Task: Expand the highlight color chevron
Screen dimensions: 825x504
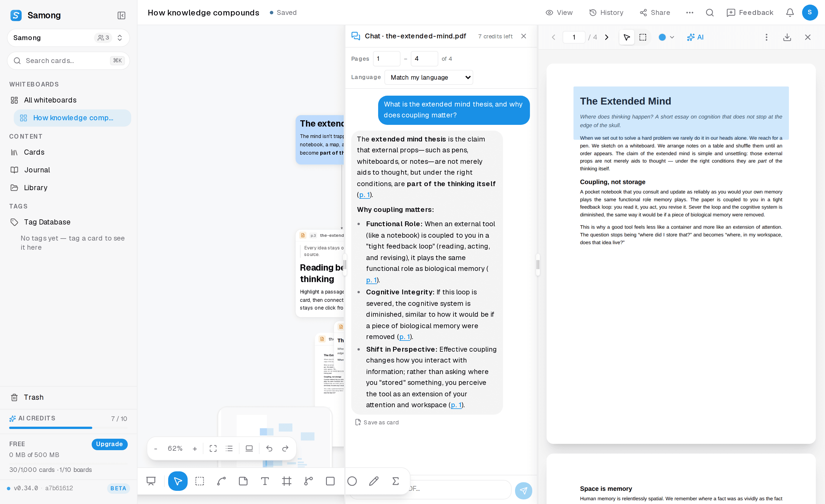Action: click(x=672, y=37)
